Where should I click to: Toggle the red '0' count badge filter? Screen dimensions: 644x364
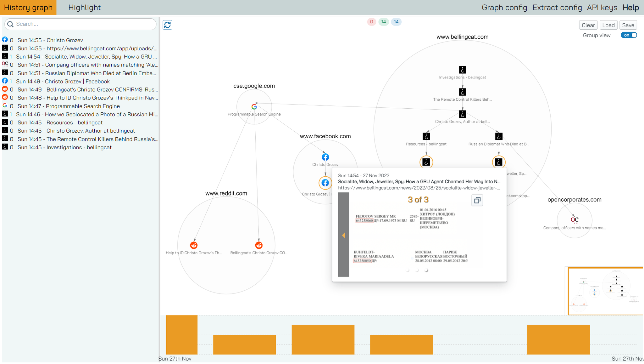pos(371,22)
